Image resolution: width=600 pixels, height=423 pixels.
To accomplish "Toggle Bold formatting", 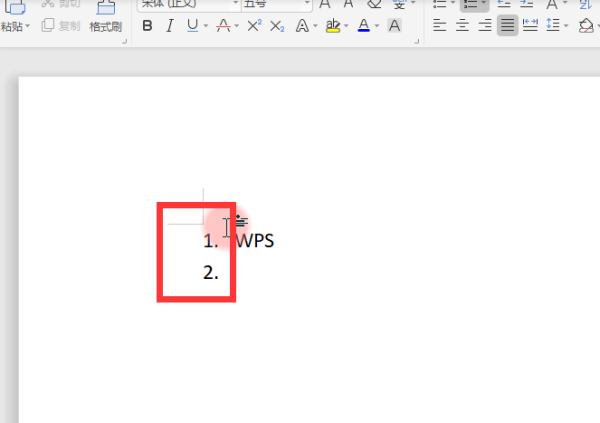I will (x=147, y=26).
